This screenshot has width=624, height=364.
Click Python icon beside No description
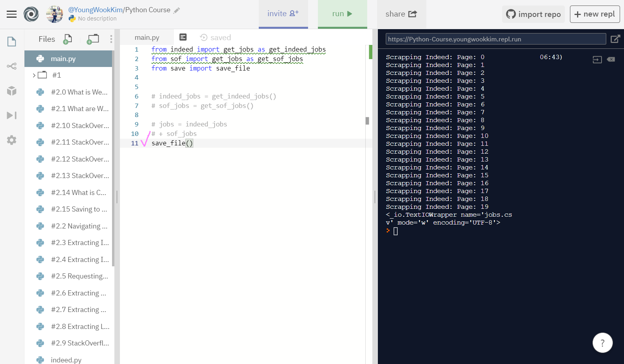(72, 19)
